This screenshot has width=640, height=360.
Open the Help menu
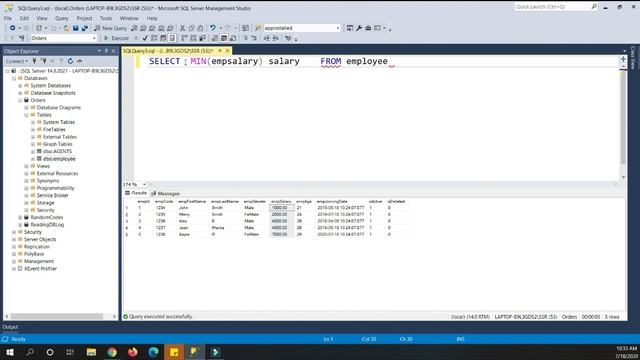(152, 18)
